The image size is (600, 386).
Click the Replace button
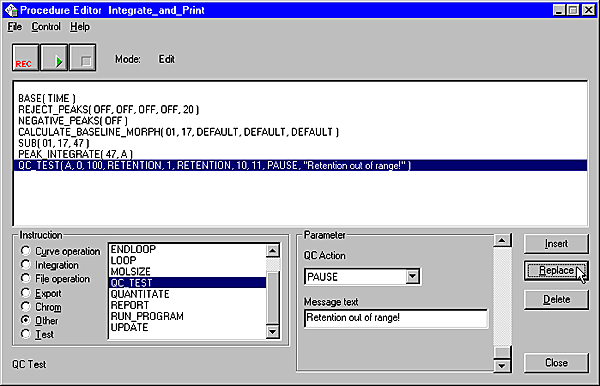coord(556,271)
